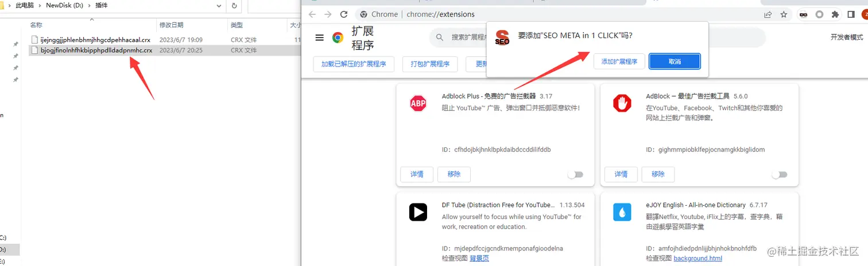Go back in the Chrome browser

pyautogui.click(x=312, y=14)
